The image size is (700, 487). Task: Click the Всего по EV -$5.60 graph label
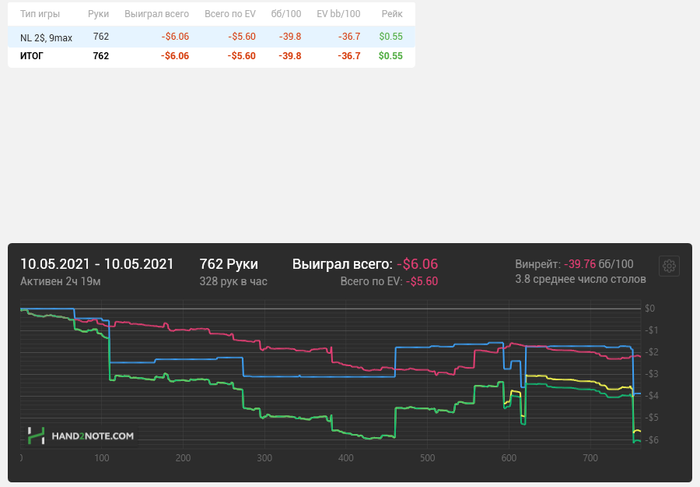pyautogui.click(x=389, y=282)
